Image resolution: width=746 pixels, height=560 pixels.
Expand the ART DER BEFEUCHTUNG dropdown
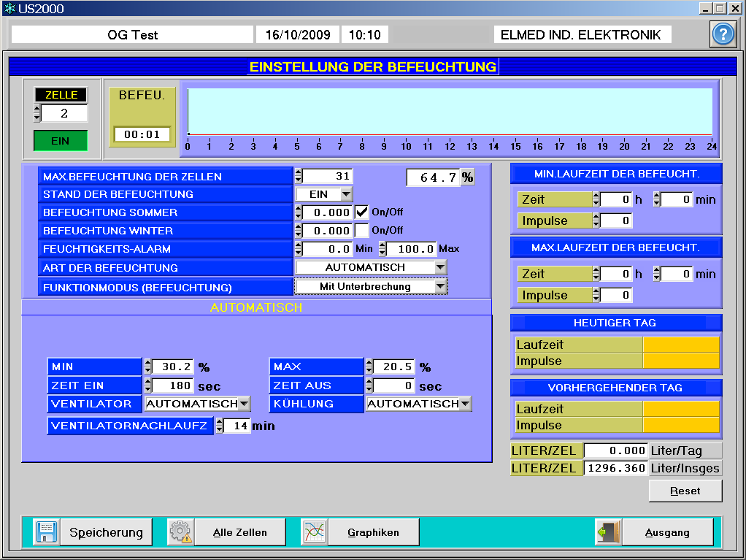[439, 268]
